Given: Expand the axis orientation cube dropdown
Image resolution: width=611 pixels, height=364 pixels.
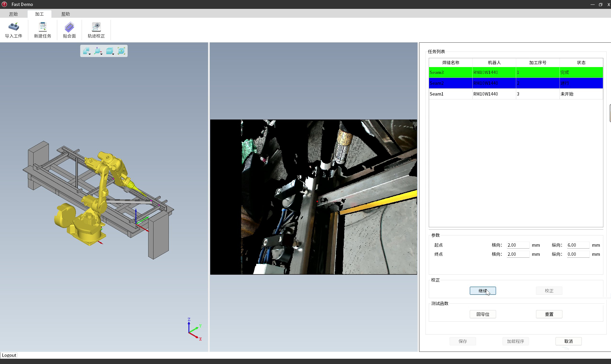Looking at the screenshot, I should (98, 51).
